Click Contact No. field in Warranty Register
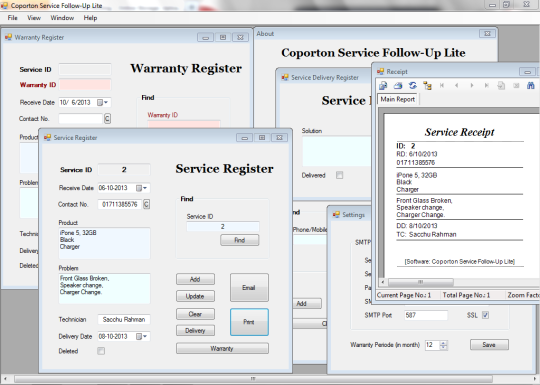Viewport: 540px width, 385px height. click(x=81, y=118)
